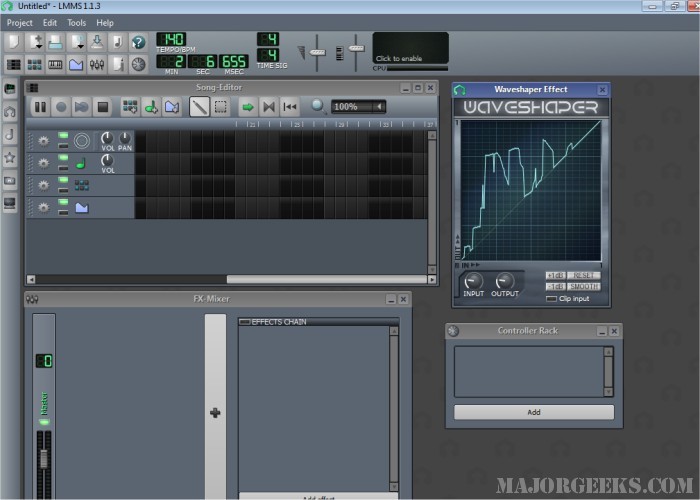Add a sample track in Song-Editor
Image resolution: width=700 pixels, height=500 pixels.
151,107
